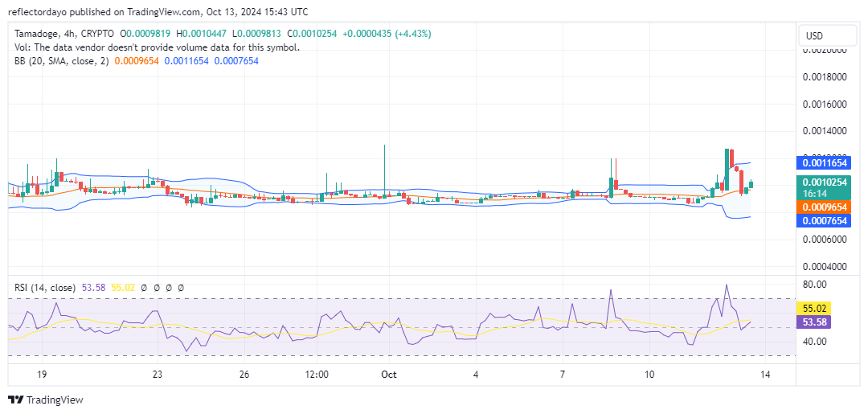Click the 26 date label on time axis

click(x=245, y=375)
